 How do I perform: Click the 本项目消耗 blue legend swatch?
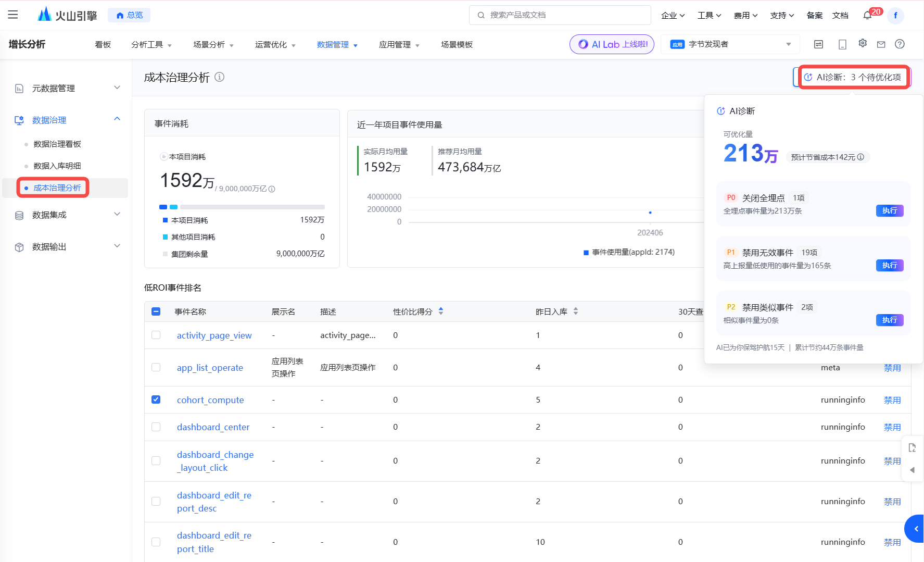pos(165,220)
